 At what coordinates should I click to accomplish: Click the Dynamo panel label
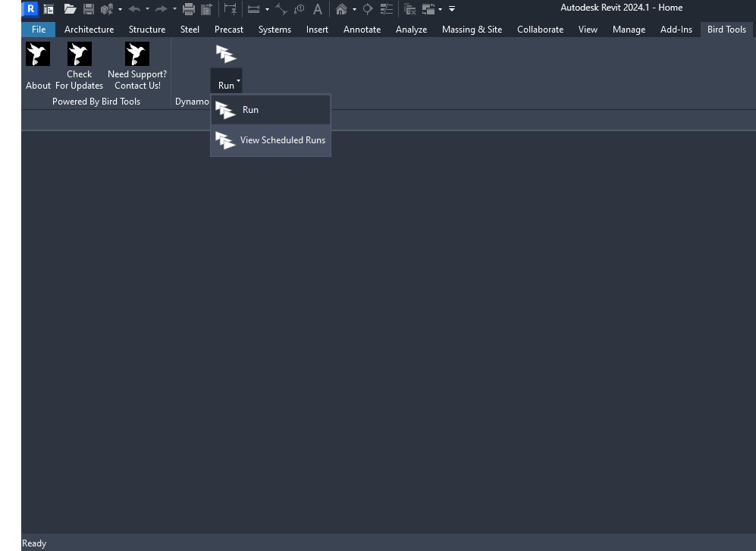[x=192, y=102]
